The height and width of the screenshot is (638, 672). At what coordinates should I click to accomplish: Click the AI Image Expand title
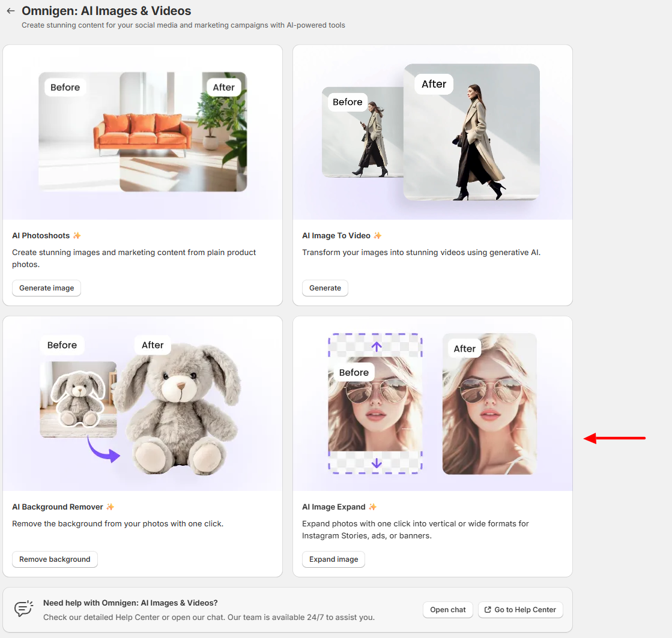tap(333, 507)
